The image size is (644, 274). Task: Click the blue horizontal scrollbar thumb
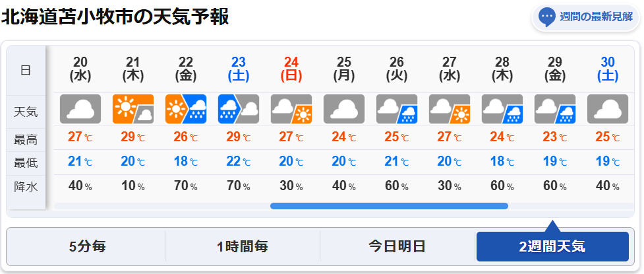[x=389, y=206]
